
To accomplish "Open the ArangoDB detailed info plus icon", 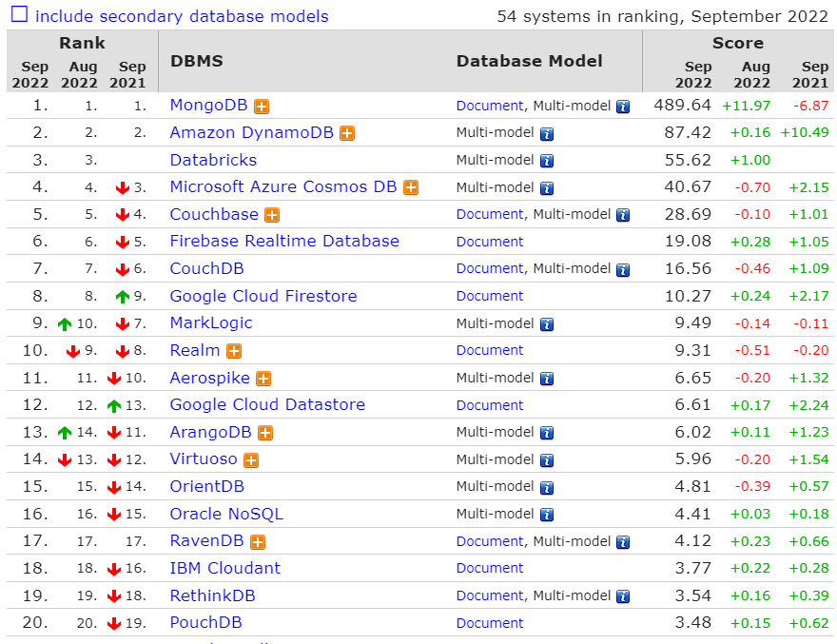I will (x=265, y=433).
